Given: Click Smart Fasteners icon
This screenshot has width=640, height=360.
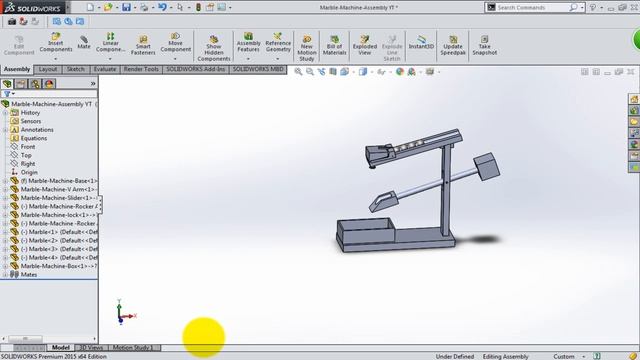Looking at the screenshot, I should [143, 45].
